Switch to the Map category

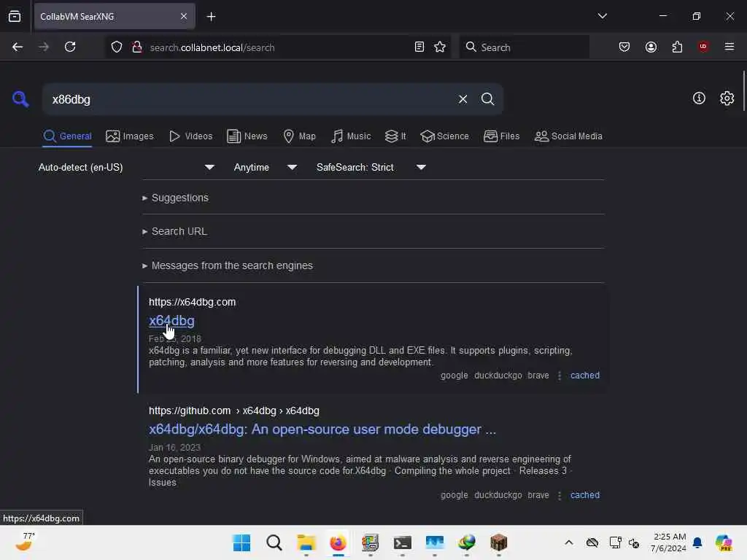pos(300,136)
